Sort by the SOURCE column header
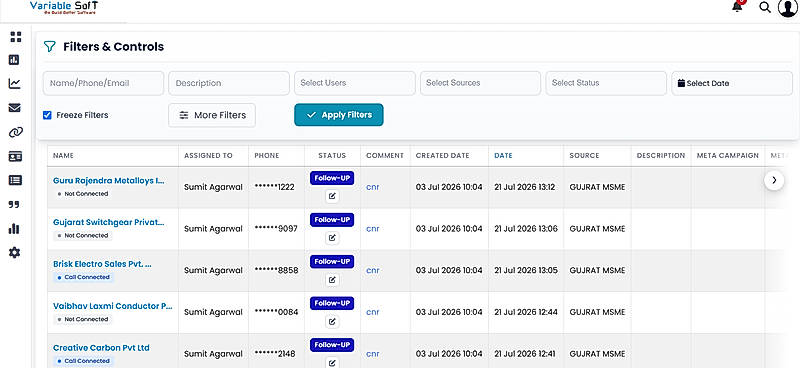The image size is (800, 368). point(584,156)
